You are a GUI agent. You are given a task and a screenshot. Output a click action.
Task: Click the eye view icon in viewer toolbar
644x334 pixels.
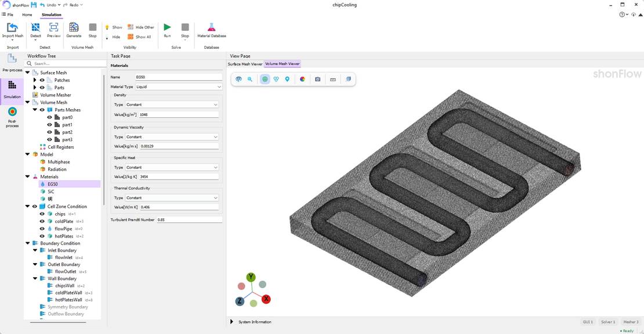click(238, 79)
